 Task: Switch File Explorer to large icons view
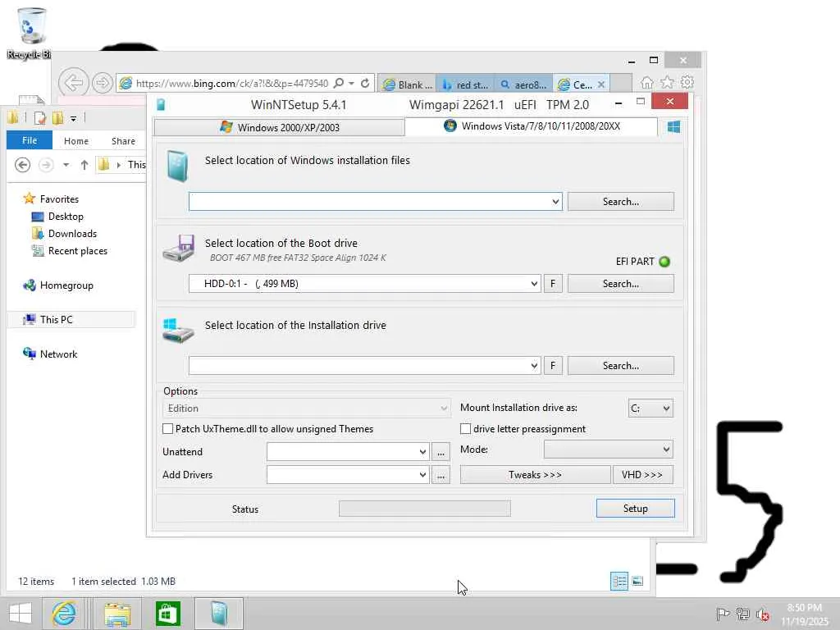(637, 581)
